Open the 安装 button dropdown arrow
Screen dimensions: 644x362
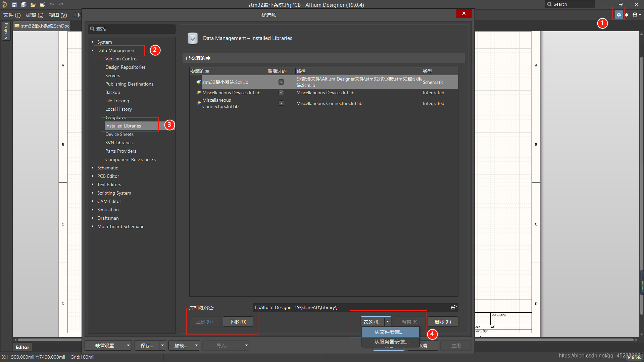click(388, 321)
